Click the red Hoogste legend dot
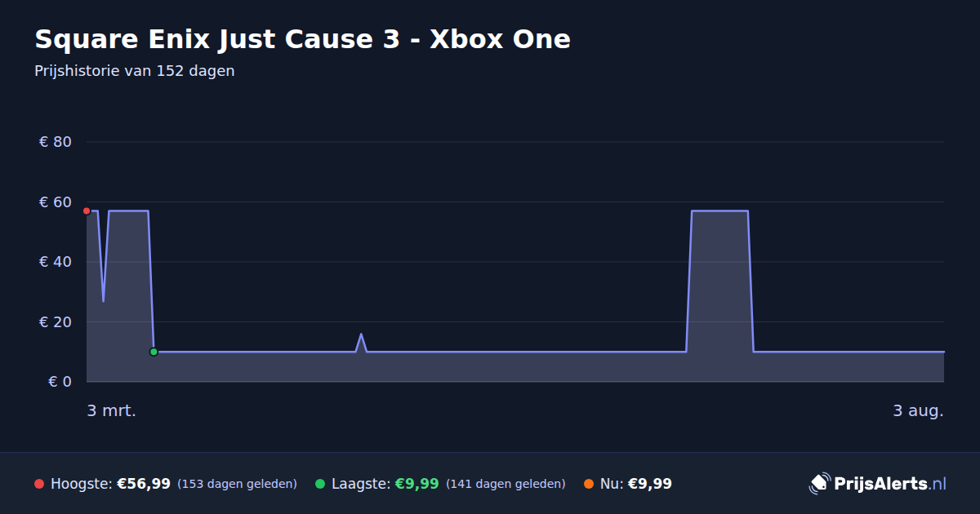Viewport: 980px width, 514px height. click(39, 484)
